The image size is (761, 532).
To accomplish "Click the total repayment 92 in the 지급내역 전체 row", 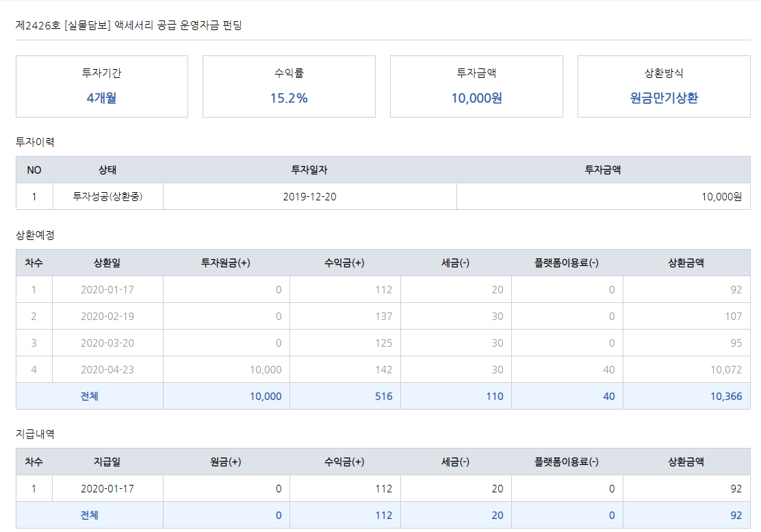I will [x=736, y=515].
